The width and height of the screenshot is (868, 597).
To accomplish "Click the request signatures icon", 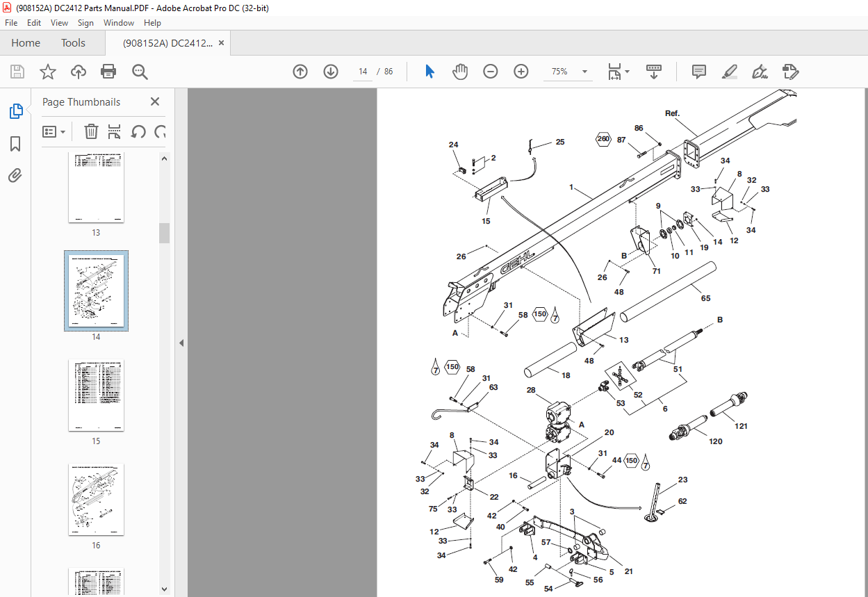I will (x=790, y=72).
